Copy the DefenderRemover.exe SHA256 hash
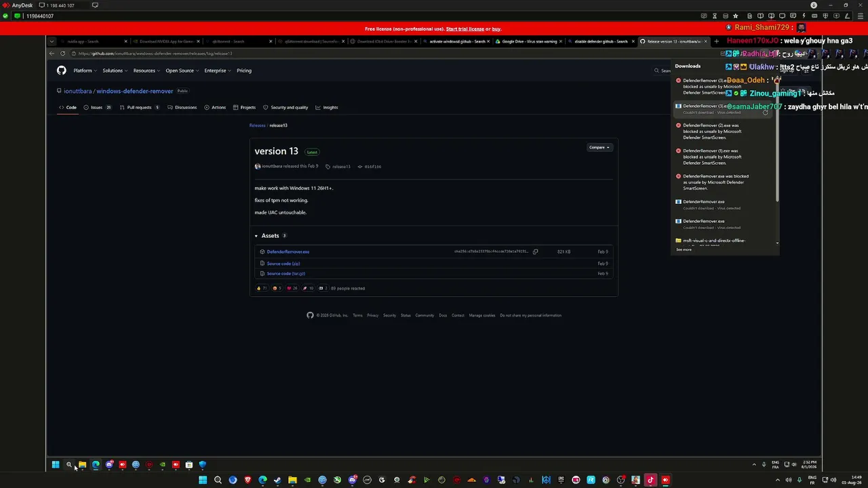868x488 pixels. (535, 251)
